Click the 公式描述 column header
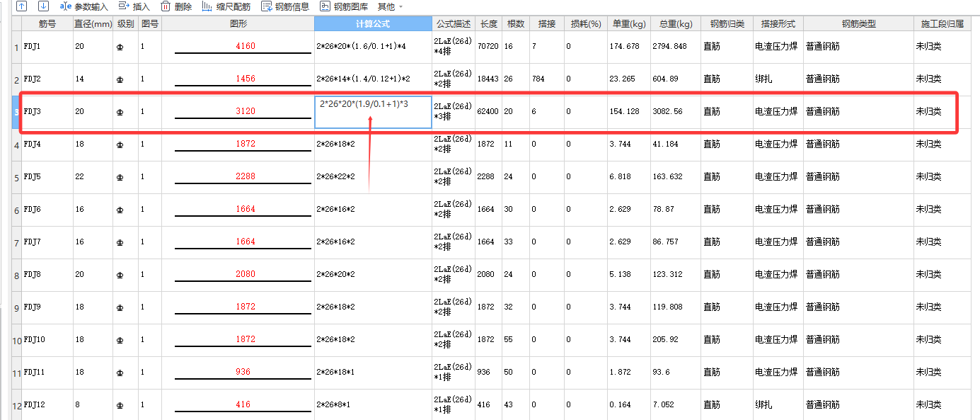This screenshot has width=980, height=420. 454,24
